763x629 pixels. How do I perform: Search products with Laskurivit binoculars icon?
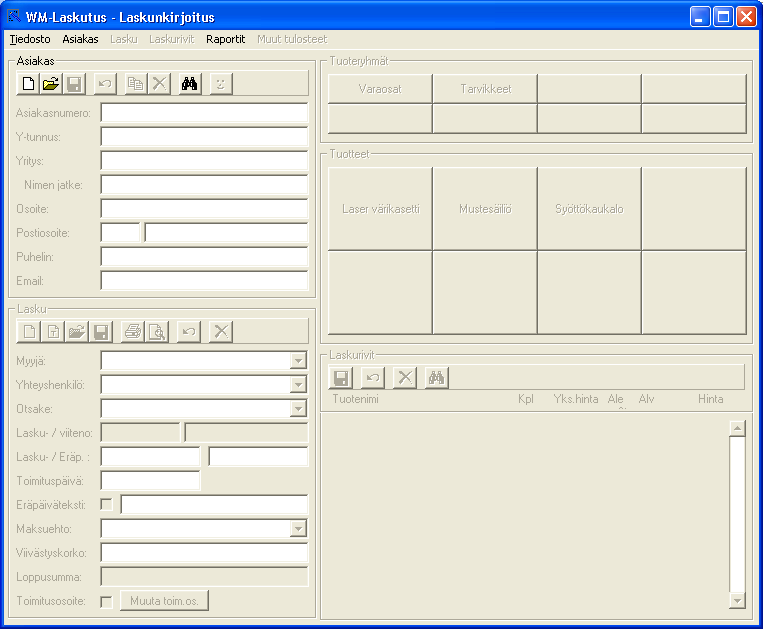click(436, 377)
